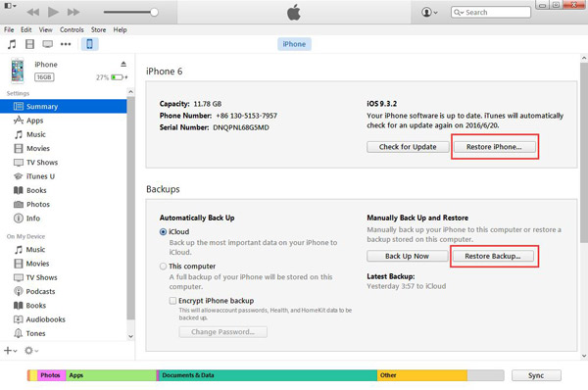Click main pane scrollbar up arrow
Viewport: 588px width, 390px height.
point(584,58)
